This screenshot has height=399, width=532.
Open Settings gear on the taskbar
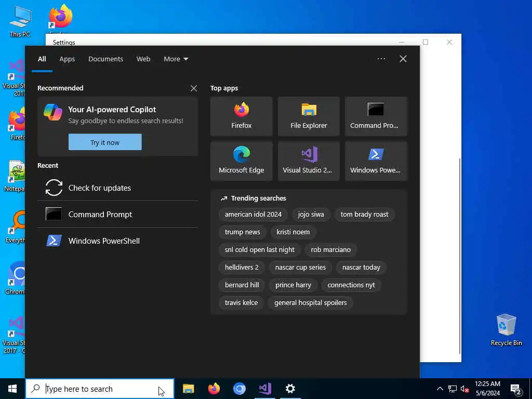[x=290, y=389]
